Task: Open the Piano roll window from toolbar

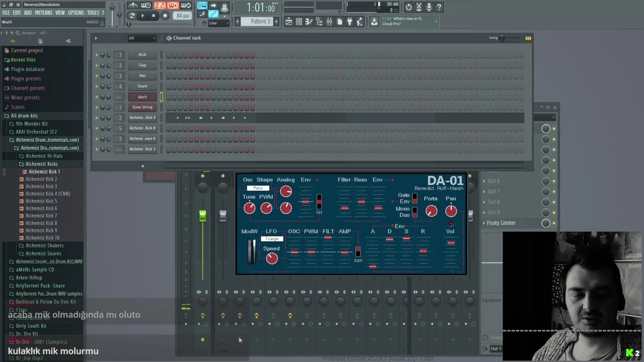Action: 309,22
